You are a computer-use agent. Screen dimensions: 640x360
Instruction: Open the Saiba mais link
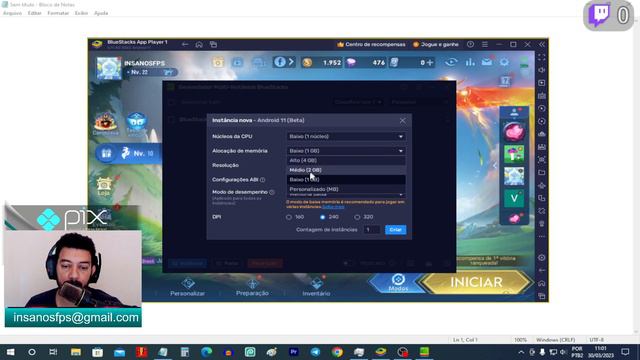[333, 207]
